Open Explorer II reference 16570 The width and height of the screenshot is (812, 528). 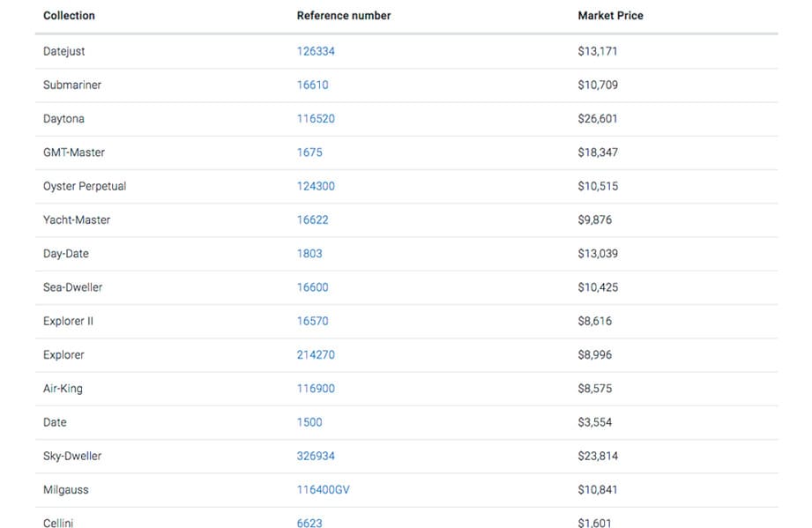click(312, 321)
